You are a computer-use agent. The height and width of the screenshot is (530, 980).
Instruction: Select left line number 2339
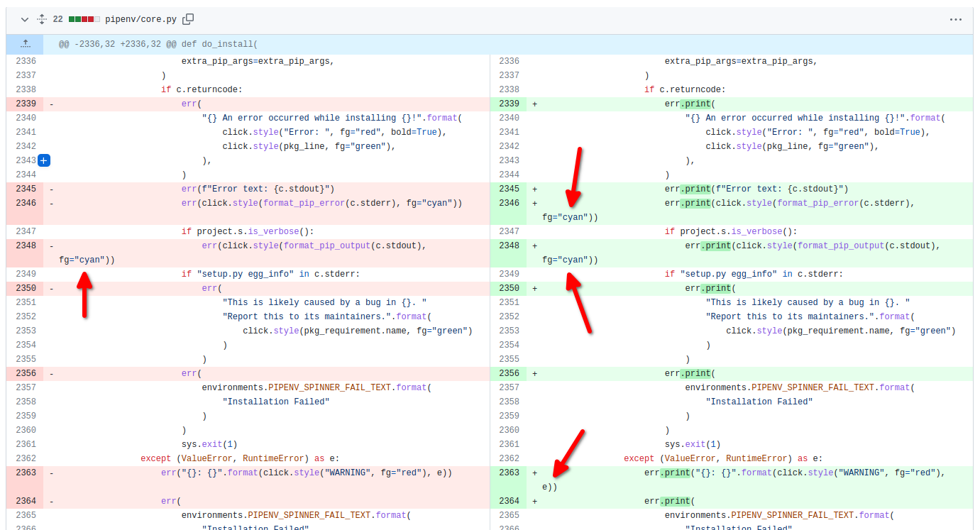26,104
